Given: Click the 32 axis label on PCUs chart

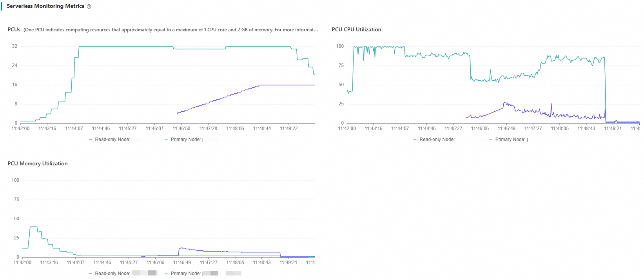Looking at the screenshot, I should tap(15, 46).
